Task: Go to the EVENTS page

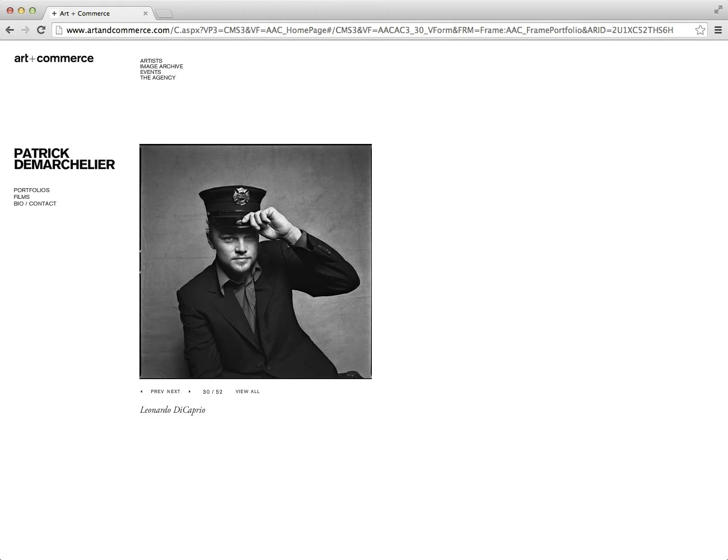Action: (151, 72)
